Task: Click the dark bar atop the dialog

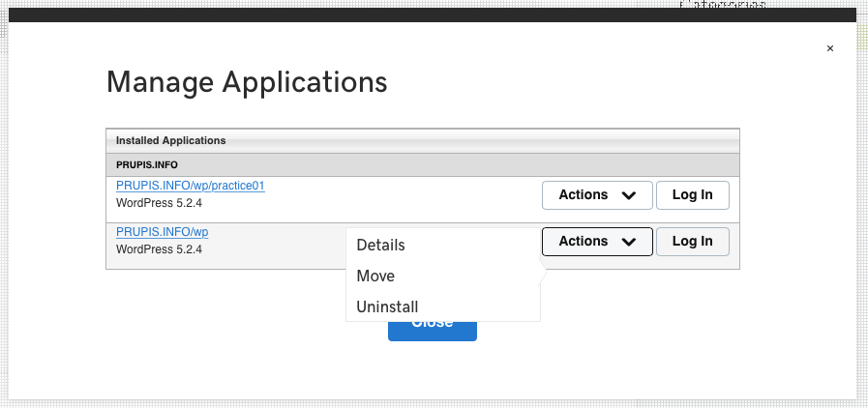Action: 434,15
